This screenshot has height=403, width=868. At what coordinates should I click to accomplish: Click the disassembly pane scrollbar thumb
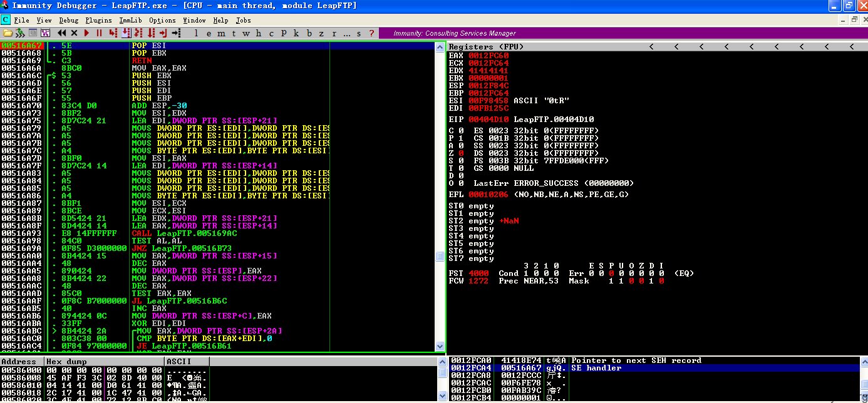click(x=440, y=257)
